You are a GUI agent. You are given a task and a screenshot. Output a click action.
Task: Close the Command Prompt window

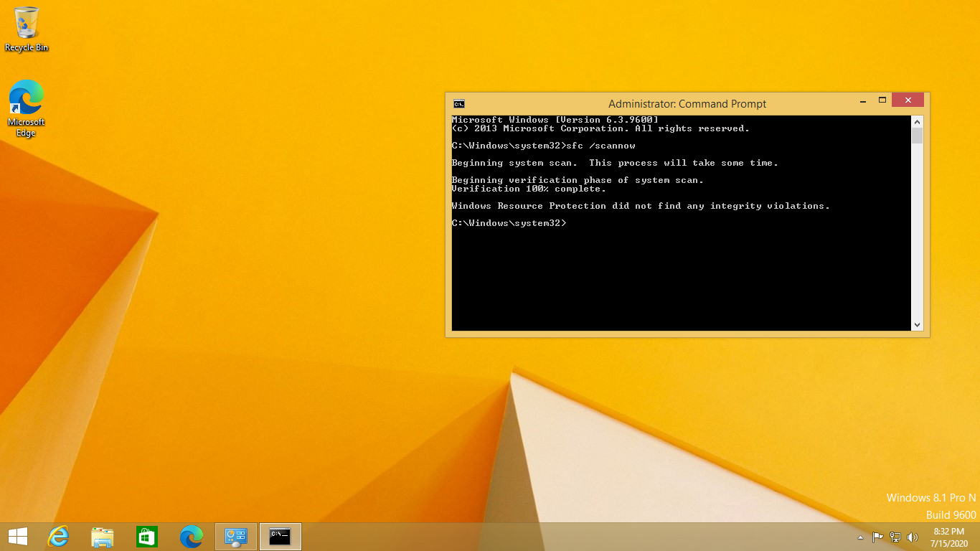[x=908, y=100]
